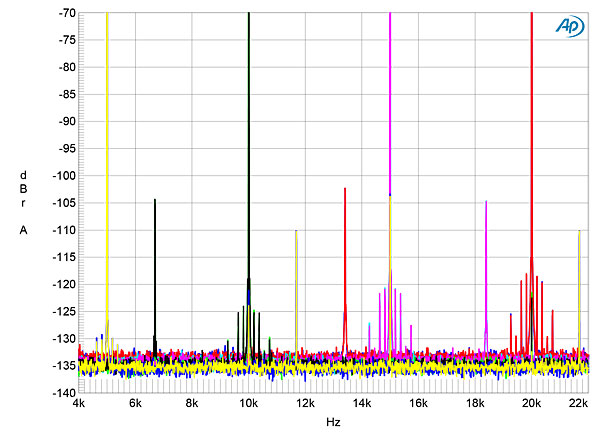Image resolution: width=600 pixels, height=434 pixels.
Task: Click the -140 label on the y-axis
Action: coord(60,393)
